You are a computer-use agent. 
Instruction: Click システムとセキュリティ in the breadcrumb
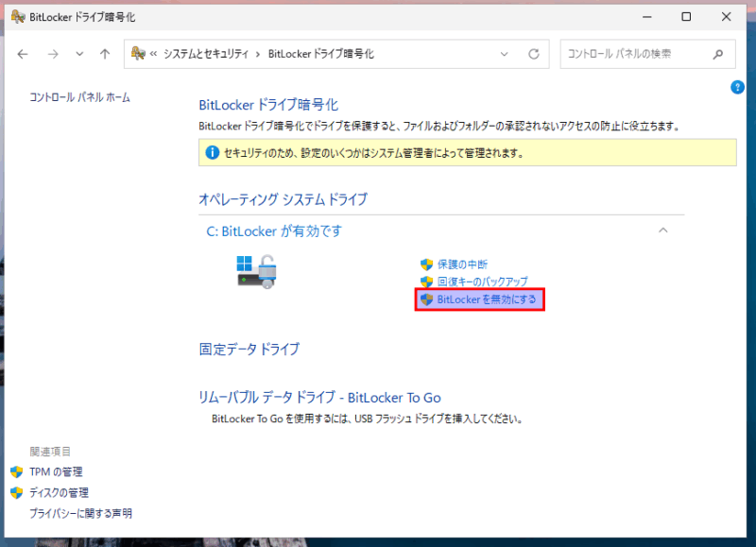pos(207,54)
